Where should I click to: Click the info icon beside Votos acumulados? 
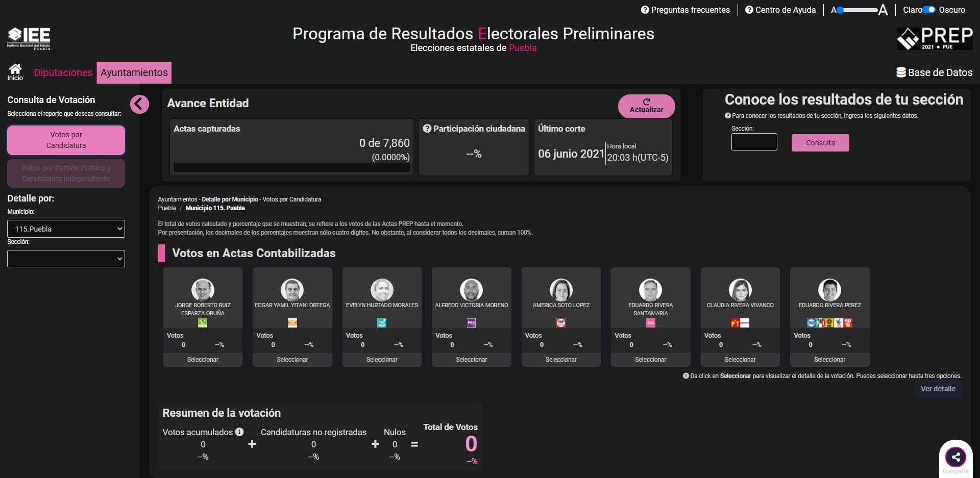point(239,432)
